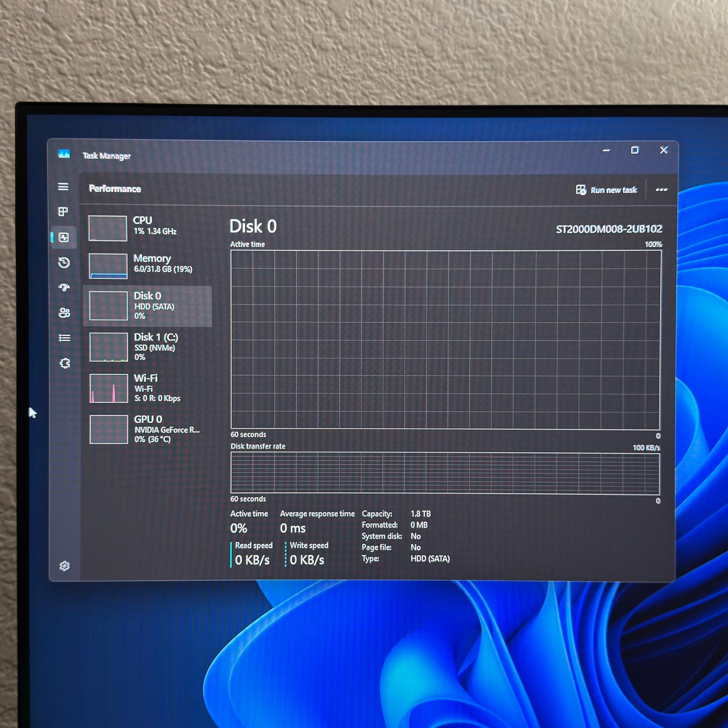728x728 pixels.
Task: Click the Disk 0 active time graph
Action: (445, 340)
